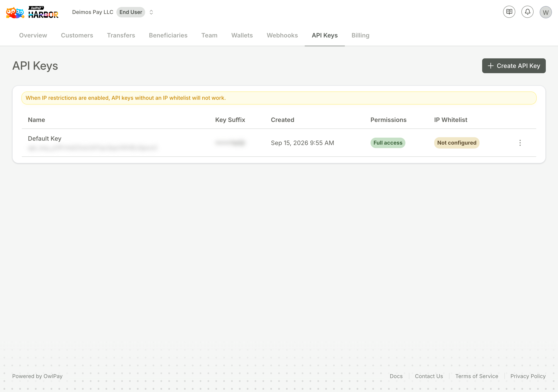Switch to the Customers tab
This screenshot has width=558, height=392.
pyautogui.click(x=77, y=35)
